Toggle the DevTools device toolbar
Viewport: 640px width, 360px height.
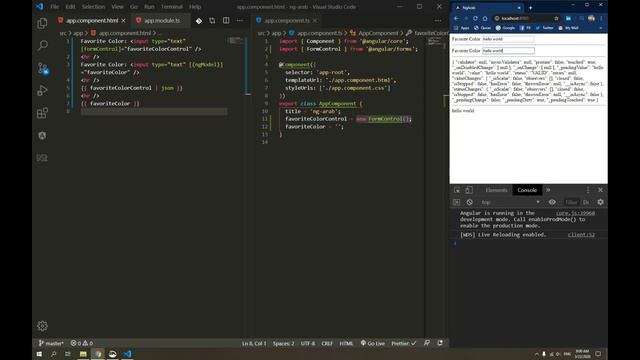(469, 190)
